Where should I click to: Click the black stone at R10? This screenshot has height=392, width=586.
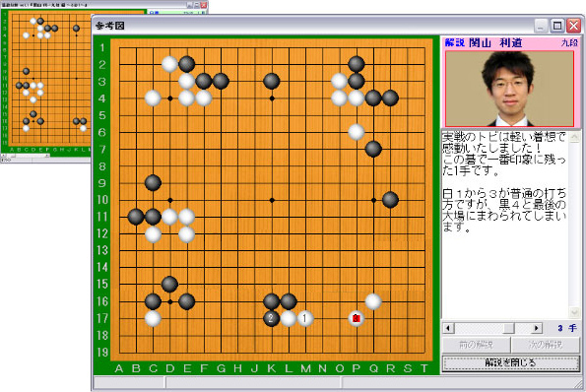pyautogui.click(x=390, y=200)
